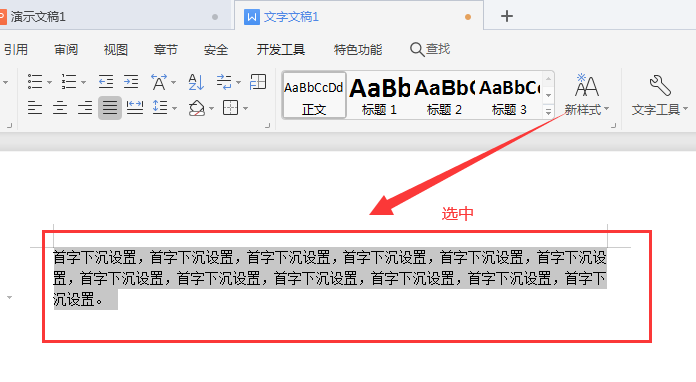Image resolution: width=696 pixels, height=382 pixels.
Task: Click the 新样式 icon
Action: pos(586,85)
